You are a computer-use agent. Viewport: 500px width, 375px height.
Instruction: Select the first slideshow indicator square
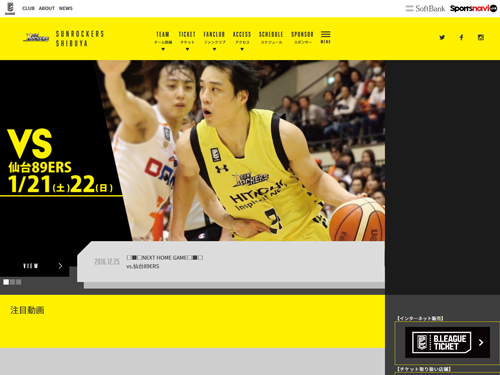point(6,282)
